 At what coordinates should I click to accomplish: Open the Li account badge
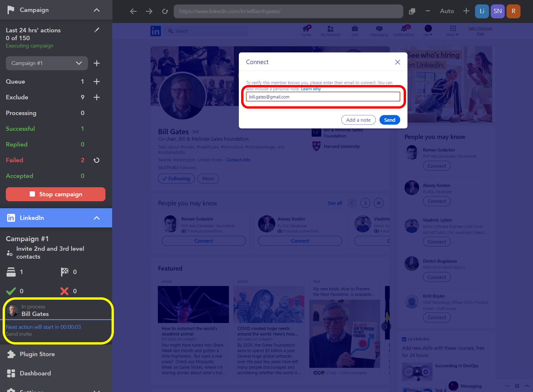coord(482,11)
